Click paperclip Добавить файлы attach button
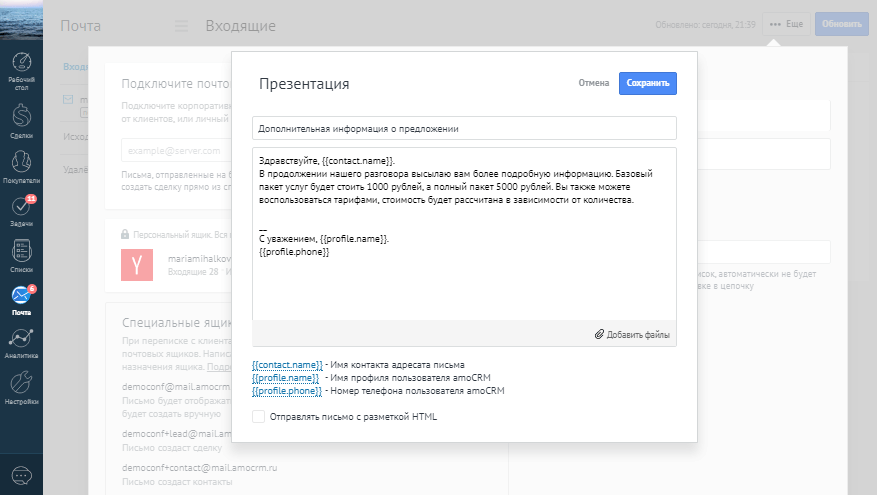Viewport: 877px width, 495px height. (632, 335)
